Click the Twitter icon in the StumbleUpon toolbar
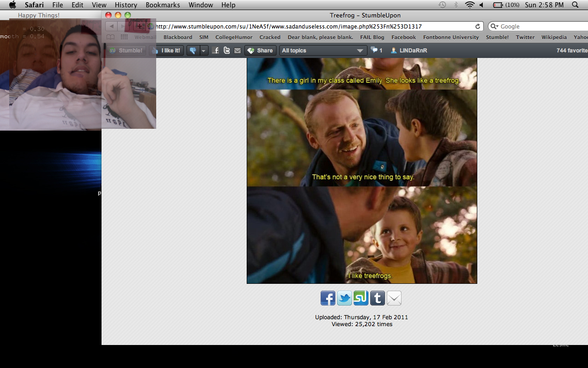Image resolution: width=588 pixels, height=368 pixels. pos(226,51)
